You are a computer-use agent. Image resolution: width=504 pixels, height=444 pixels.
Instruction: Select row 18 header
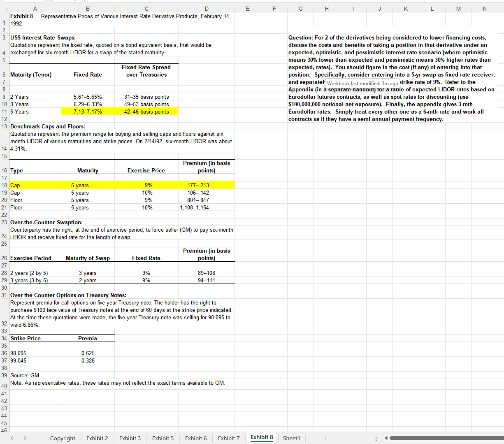4,185
